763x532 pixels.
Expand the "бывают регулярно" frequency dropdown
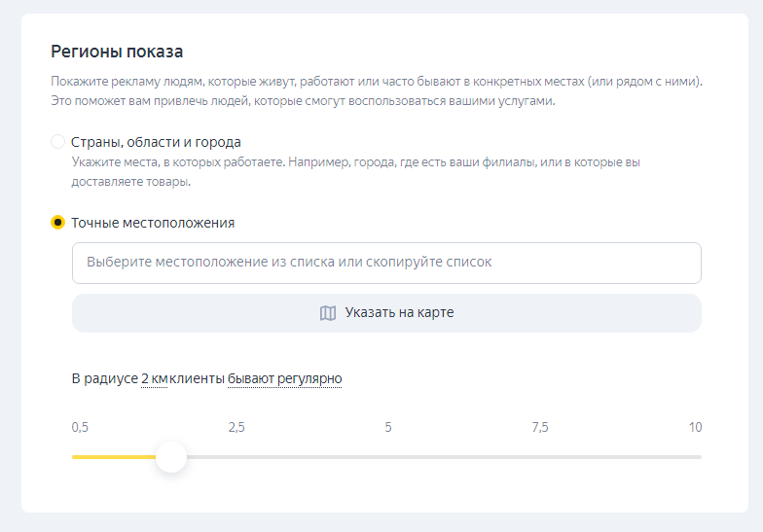click(x=284, y=378)
